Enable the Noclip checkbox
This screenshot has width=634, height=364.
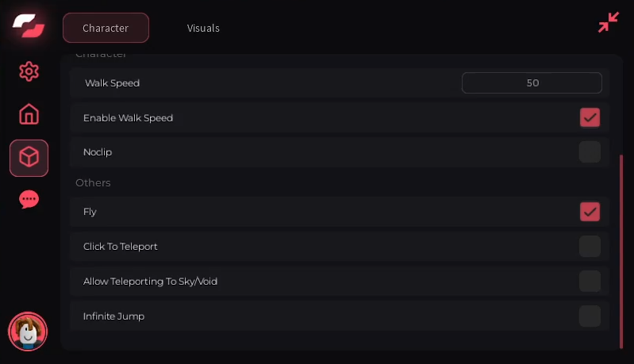[x=590, y=151]
